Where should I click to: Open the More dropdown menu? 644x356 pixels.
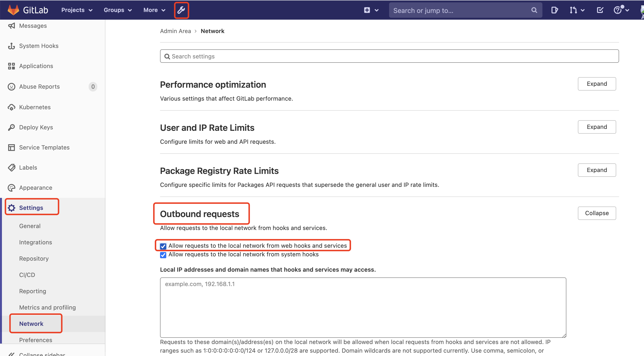point(154,10)
